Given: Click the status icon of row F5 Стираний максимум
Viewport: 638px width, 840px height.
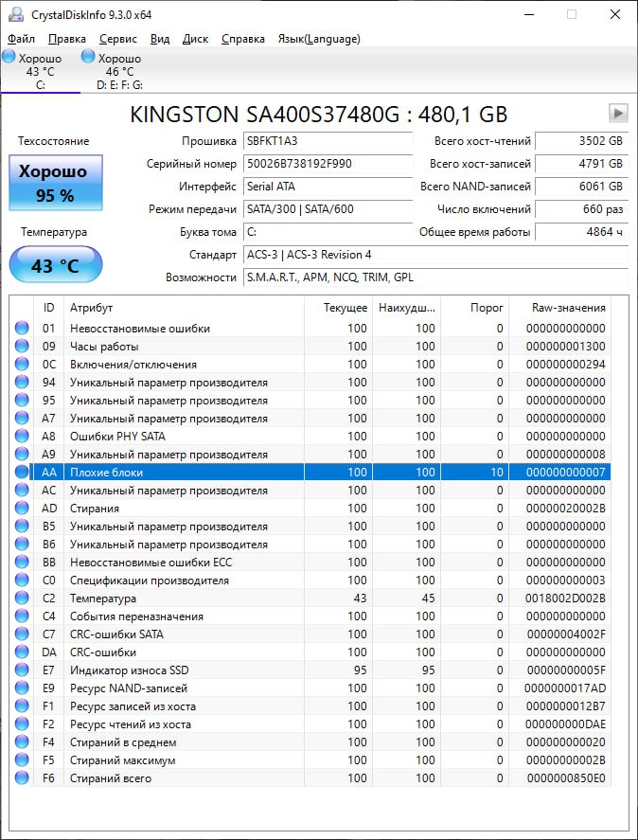Looking at the screenshot, I should 22,760.
